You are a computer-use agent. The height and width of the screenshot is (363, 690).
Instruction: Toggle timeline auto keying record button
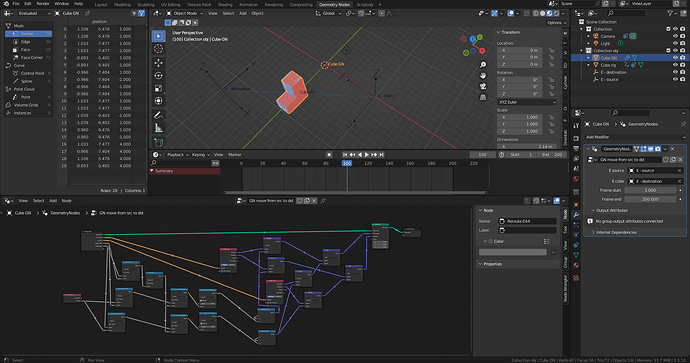[x=329, y=154]
